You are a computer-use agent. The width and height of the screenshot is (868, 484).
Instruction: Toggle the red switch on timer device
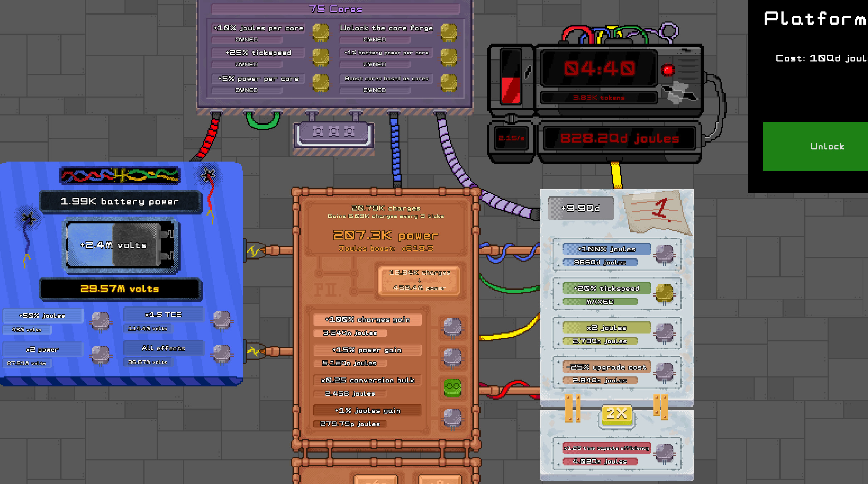[510, 76]
